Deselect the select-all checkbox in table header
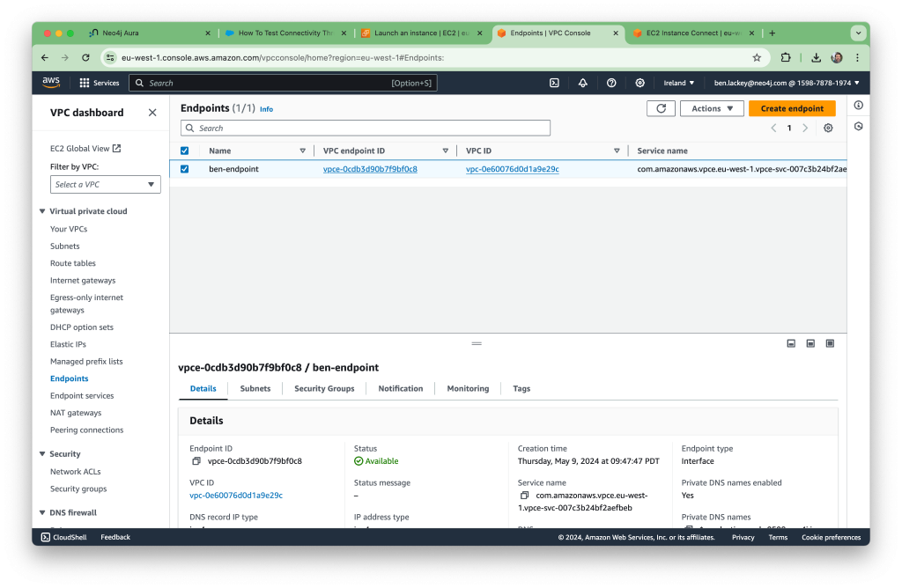902x588 pixels. click(x=184, y=151)
